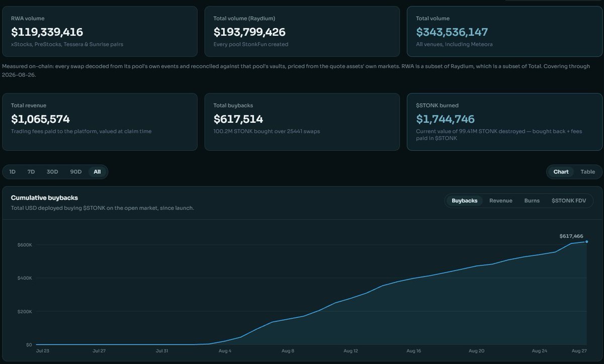This screenshot has height=364, width=604.
Task: Click the Aug 4 x-axis label
Action: coord(225,351)
